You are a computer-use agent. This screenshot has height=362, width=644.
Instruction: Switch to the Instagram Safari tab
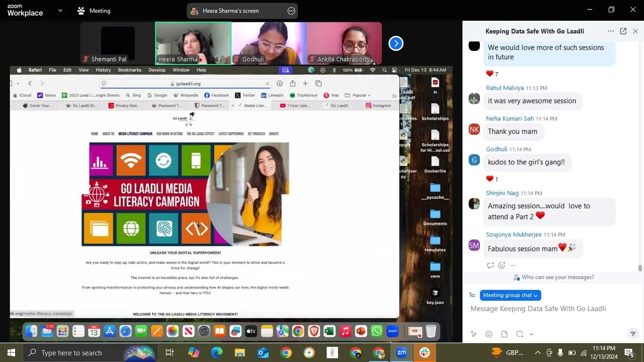point(379,106)
